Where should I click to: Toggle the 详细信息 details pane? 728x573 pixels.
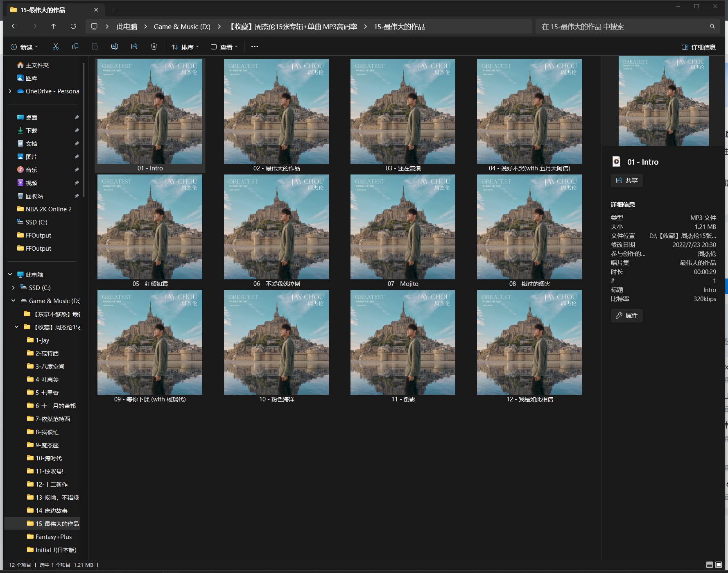699,47
